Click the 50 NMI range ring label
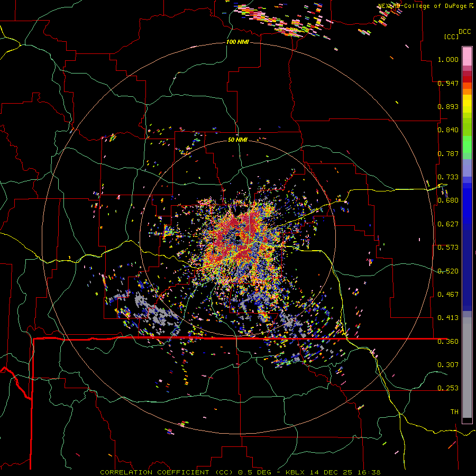Viewport: 476px width, 476px height. pyautogui.click(x=237, y=140)
